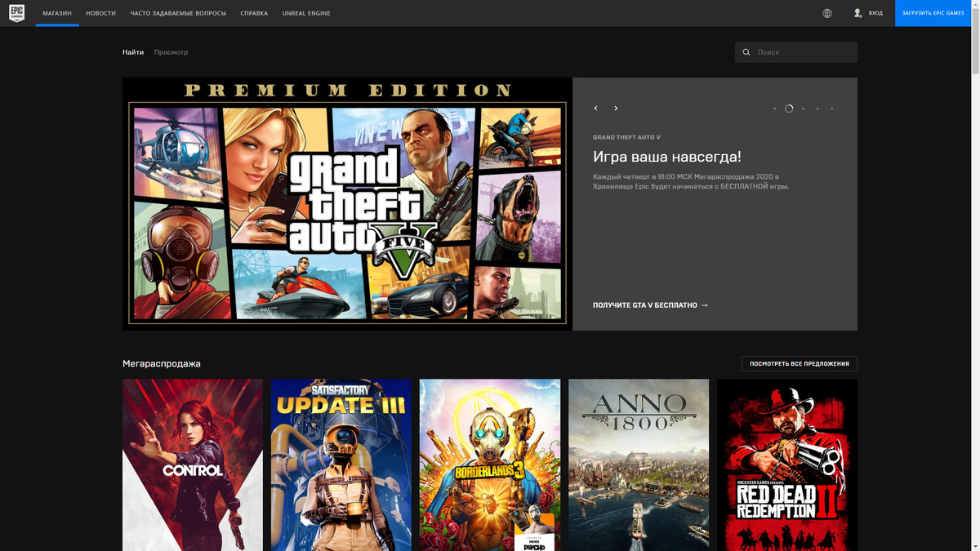Click ПОСМОТРЕТЬ ВСЕ ПРЕДЛОЖЕНИЯ button
980x551 pixels.
(x=800, y=363)
